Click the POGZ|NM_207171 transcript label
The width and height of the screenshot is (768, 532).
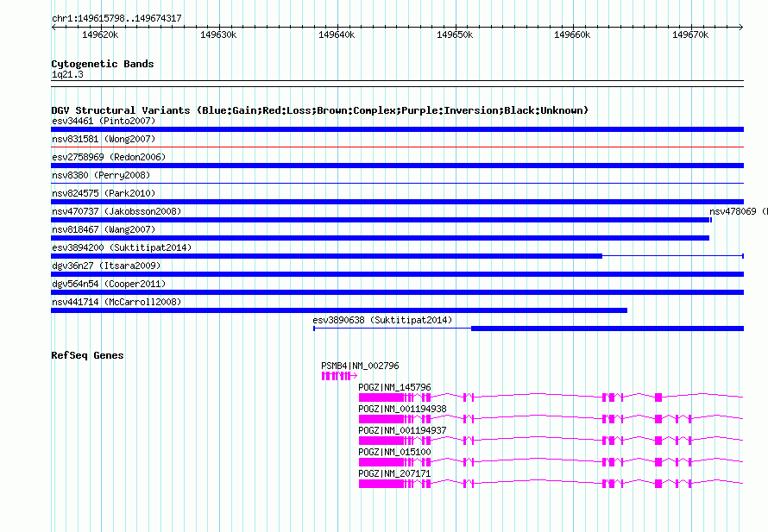click(x=394, y=473)
